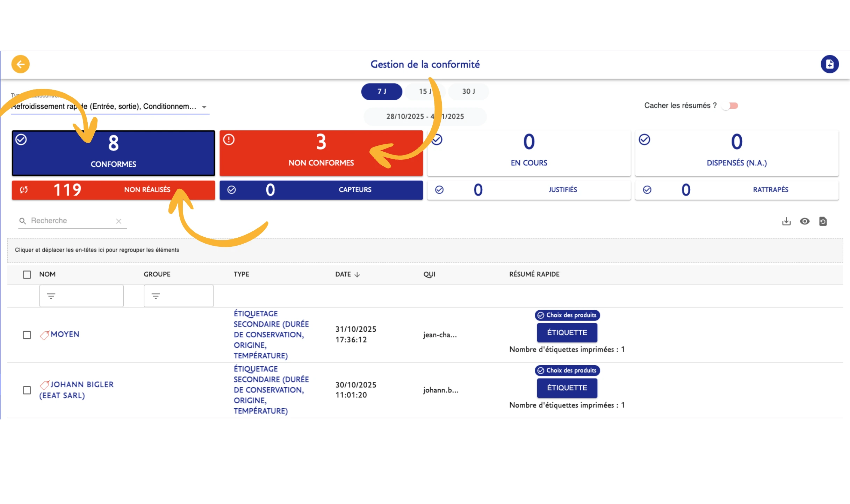Select the 7 J period tab
850x504 pixels.
(x=381, y=92)
